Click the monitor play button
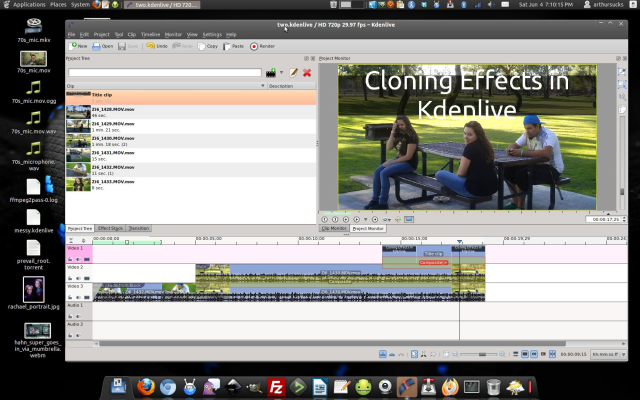The width and height of the screenshot is (640, 400). pos(356,220)
